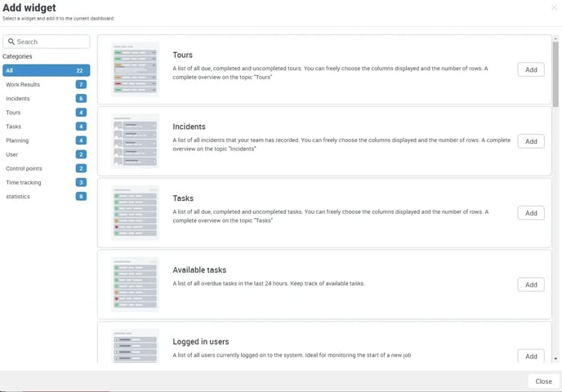Select the statistics category

tap(47, 196)
